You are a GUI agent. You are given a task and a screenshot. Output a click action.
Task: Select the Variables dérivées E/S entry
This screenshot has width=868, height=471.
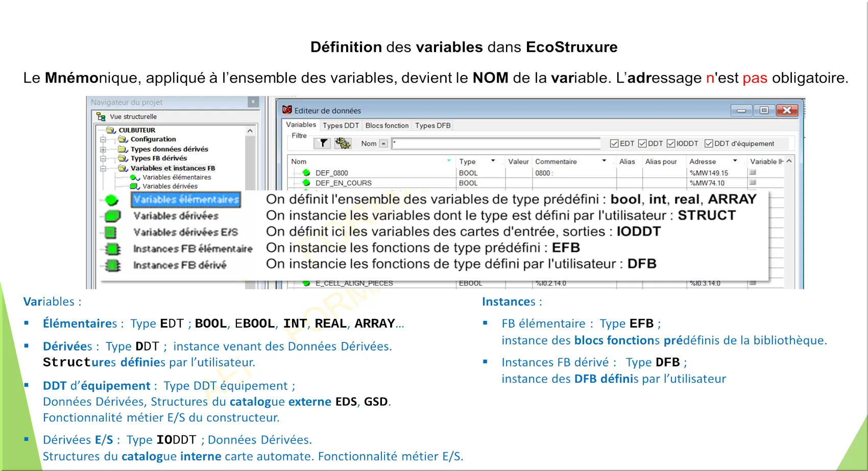tap(186, 232)
